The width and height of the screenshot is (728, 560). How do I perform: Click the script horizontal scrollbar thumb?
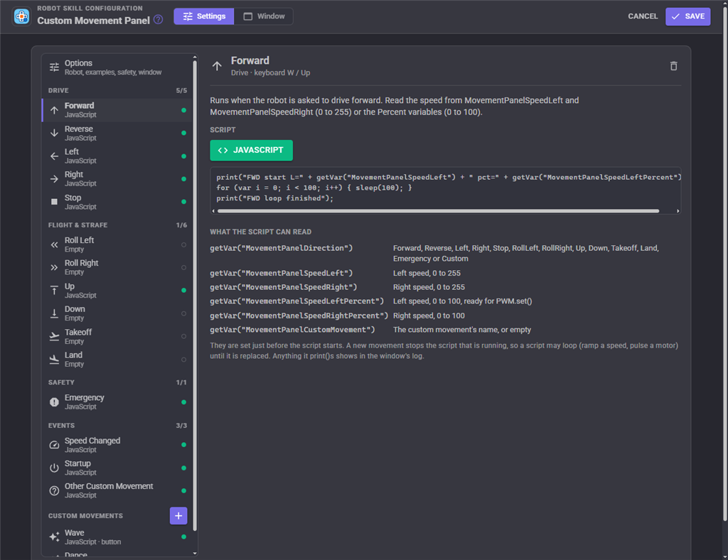click(438, 210)
